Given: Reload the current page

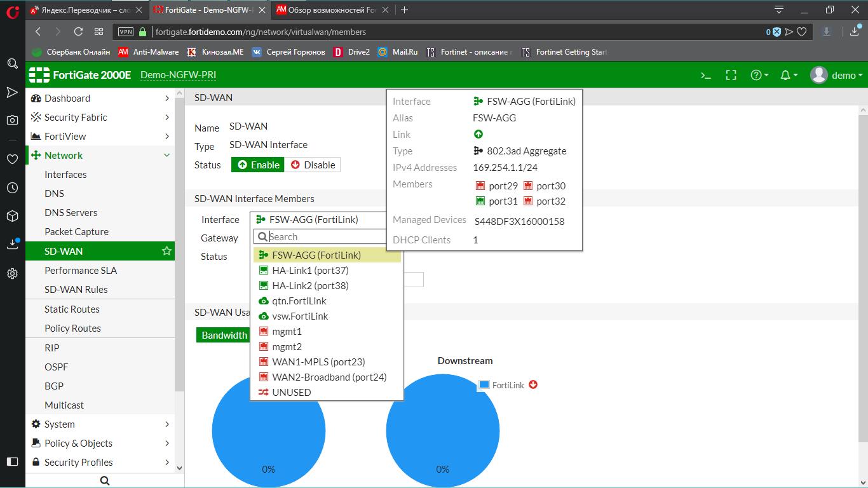Looking at the screenshot, I should pyautogui.click(x=78, y=32).
